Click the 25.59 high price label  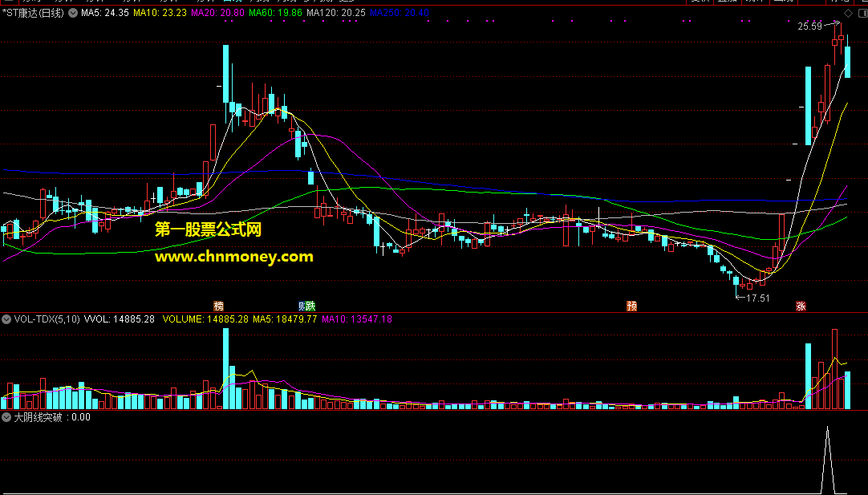coord(809,26)
